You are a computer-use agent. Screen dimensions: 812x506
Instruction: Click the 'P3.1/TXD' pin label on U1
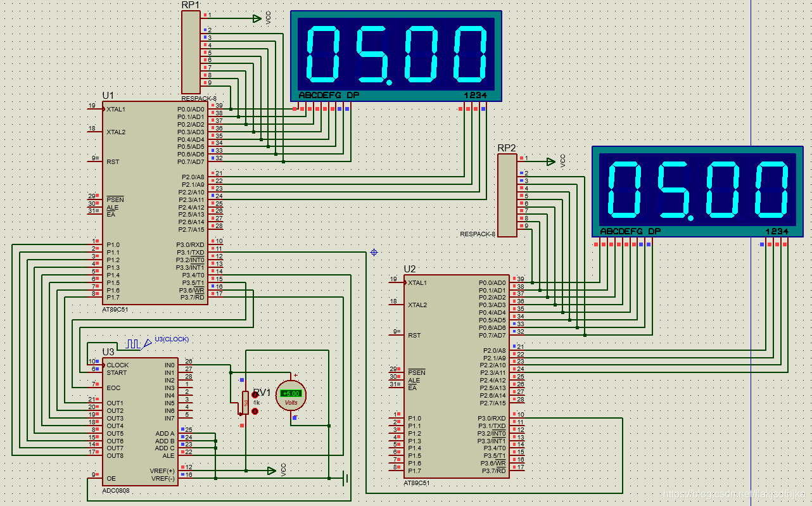pos(192,252)
